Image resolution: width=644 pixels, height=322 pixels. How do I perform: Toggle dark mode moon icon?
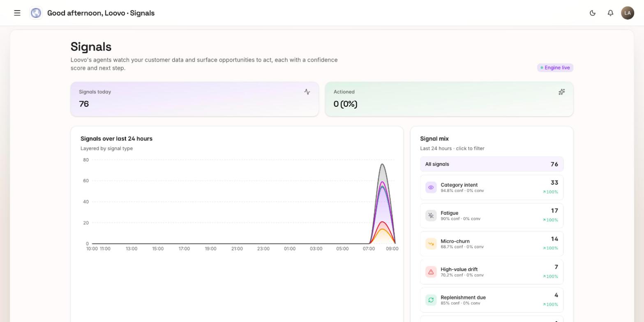[593, 13]
